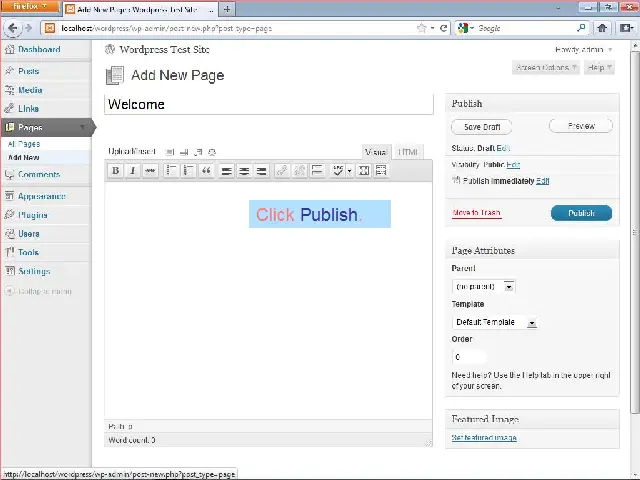Open the spellcheck language dropdown arrow
The image size is (640, 480).
[x=349, y=171]
